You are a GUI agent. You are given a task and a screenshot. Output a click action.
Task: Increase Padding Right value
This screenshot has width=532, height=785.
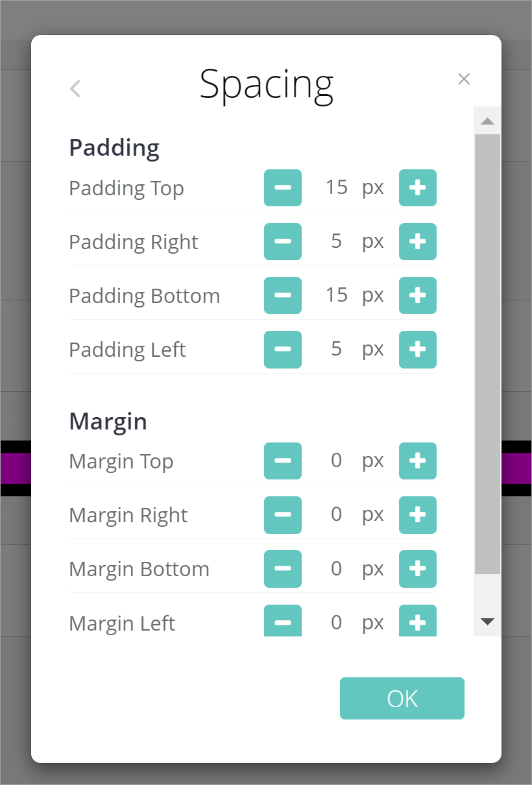pos(418,242)
